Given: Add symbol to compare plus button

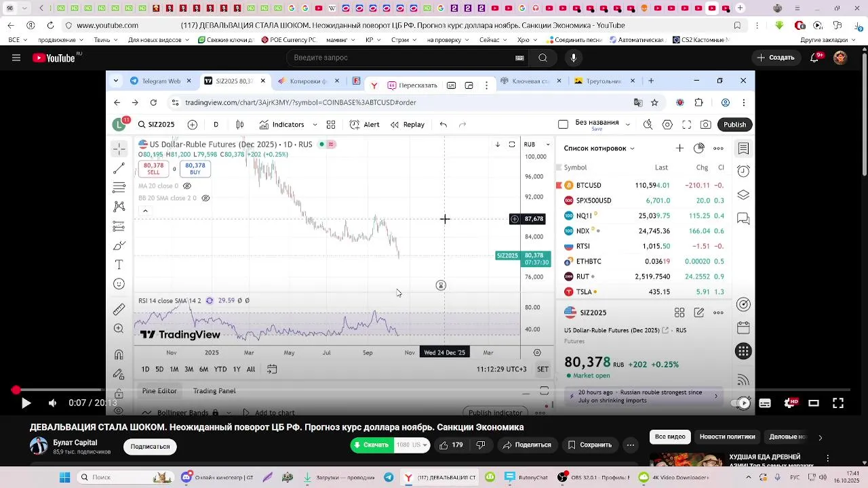Looking at the screenshot, I should point(193,125).
